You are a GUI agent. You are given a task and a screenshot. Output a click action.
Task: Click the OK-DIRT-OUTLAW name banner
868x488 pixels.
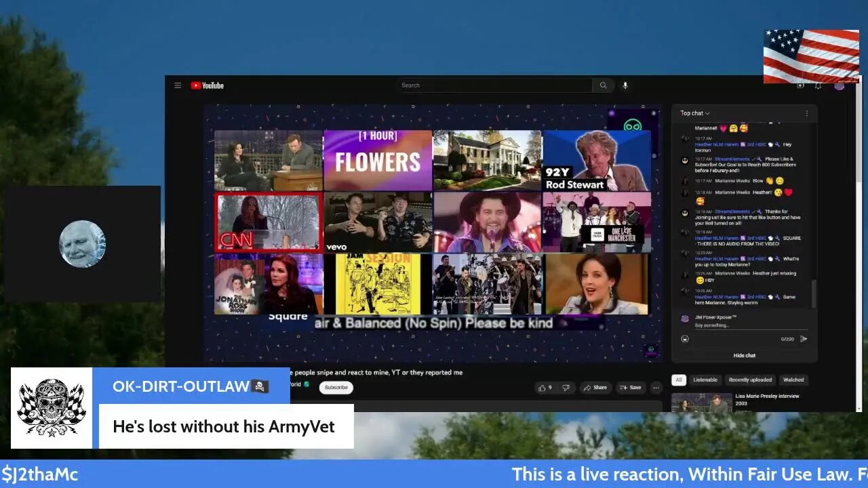(x=191, y=386)
